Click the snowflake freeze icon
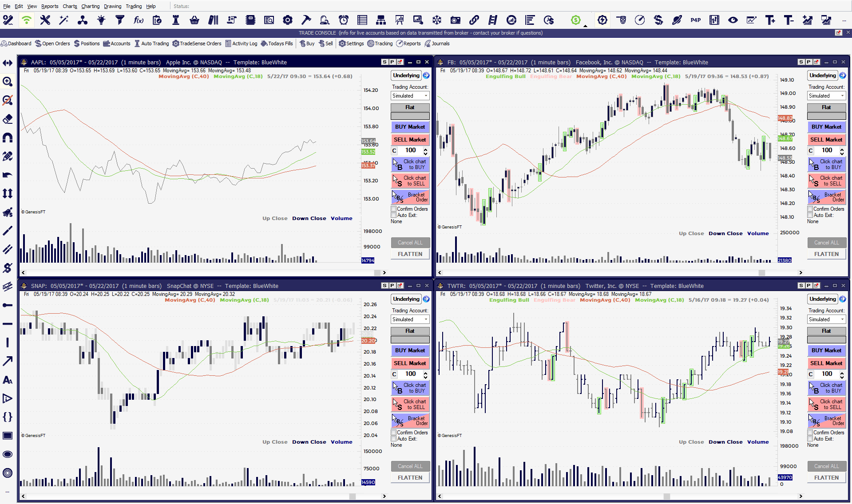This screenshot has width=852, height=504. (437, 20)
